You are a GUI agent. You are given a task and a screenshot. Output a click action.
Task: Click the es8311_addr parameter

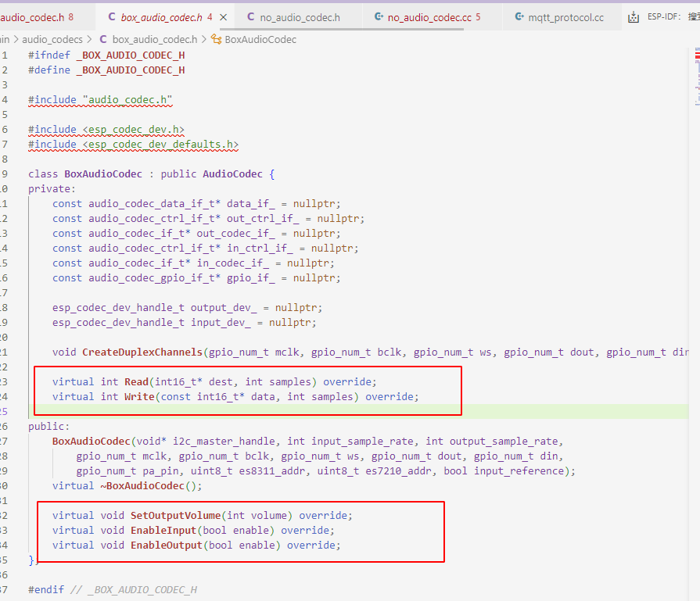point(275,470)
